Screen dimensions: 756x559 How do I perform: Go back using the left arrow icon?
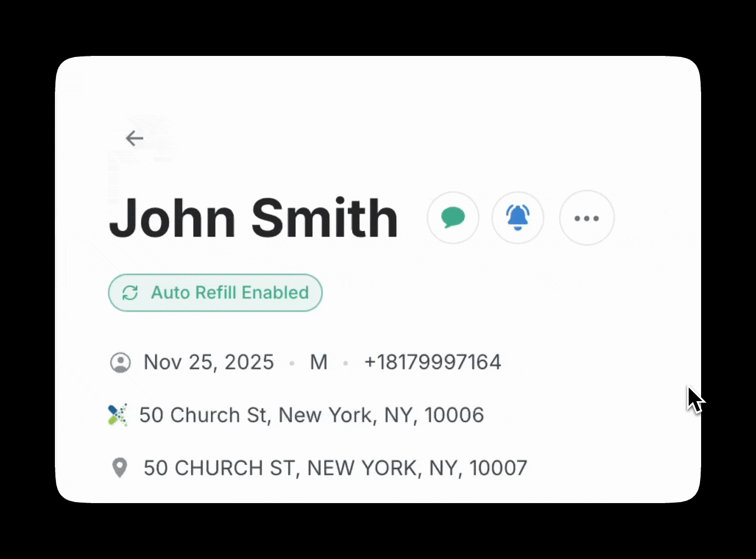click(x=135, y=138)
